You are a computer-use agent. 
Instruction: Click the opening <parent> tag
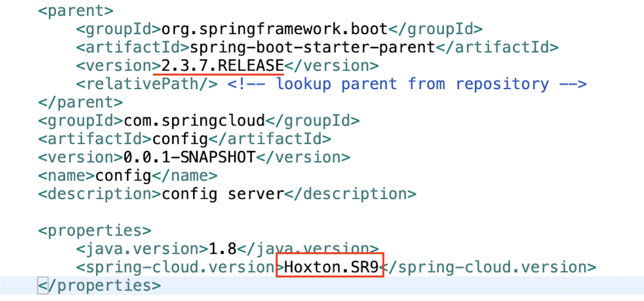[76, 11]
